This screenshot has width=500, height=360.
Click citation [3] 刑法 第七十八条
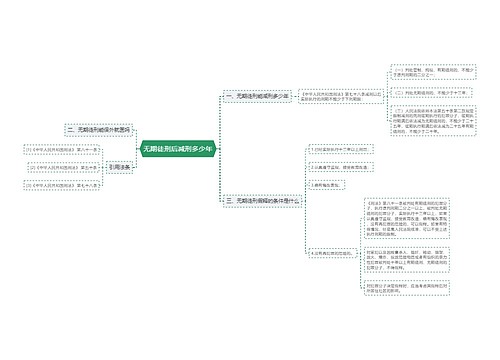(x=62, y=185)
